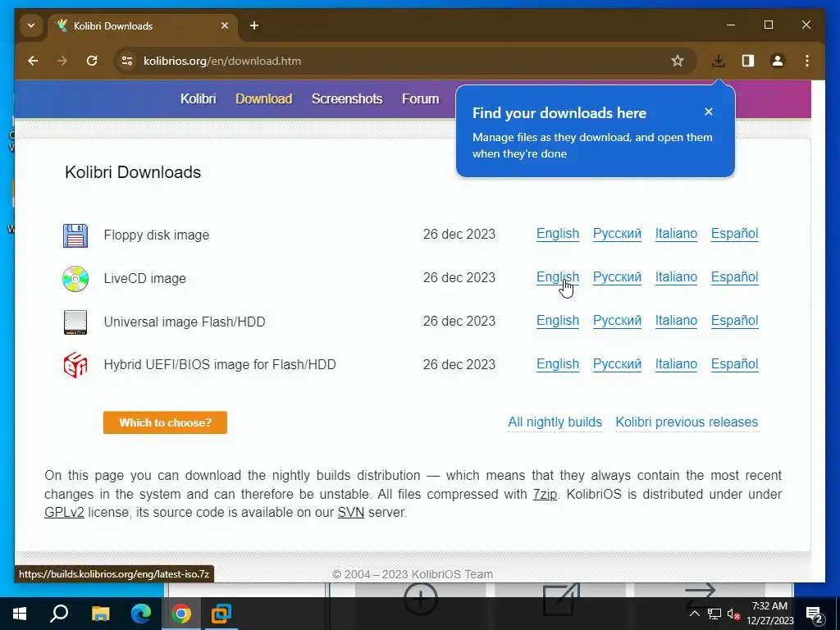
Task: Download Floppy disk image in Русский
Action: (x=617, y=234)
